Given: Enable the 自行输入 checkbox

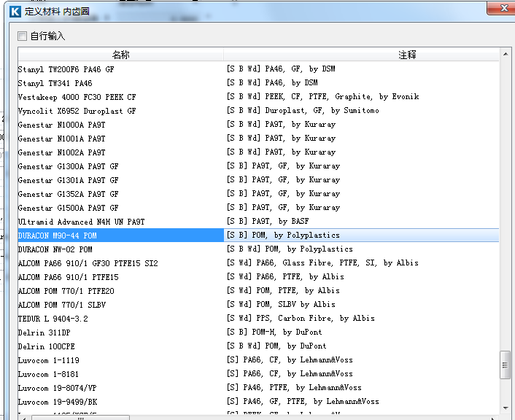Looking at the screenshot, I should [x=23, y=36].
